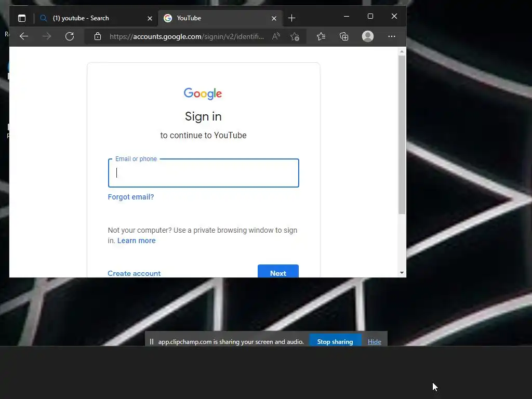Open Settings and more ellipsis menu
The image size is (532, 399).
click(392, 36)
